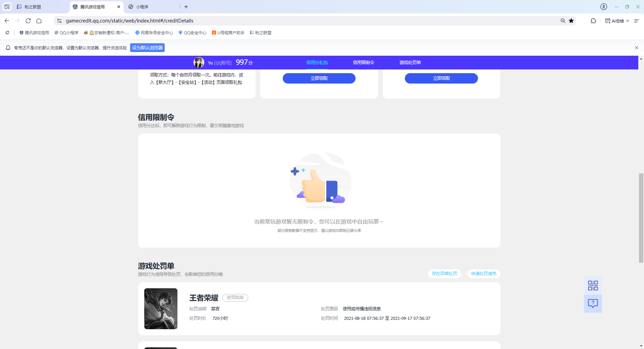Open 您有新通知-商户 bookmark
Screen dimensions: 644x349
coord(107,33)
